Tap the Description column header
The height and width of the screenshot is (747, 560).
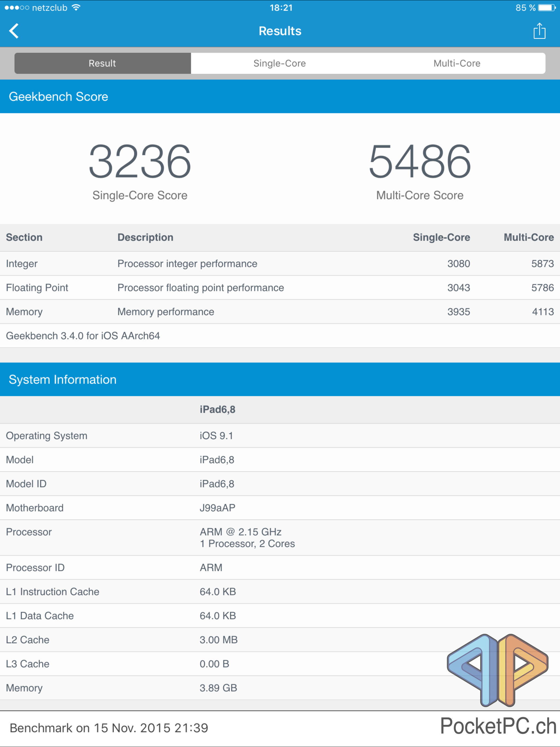tap(145, 237)
